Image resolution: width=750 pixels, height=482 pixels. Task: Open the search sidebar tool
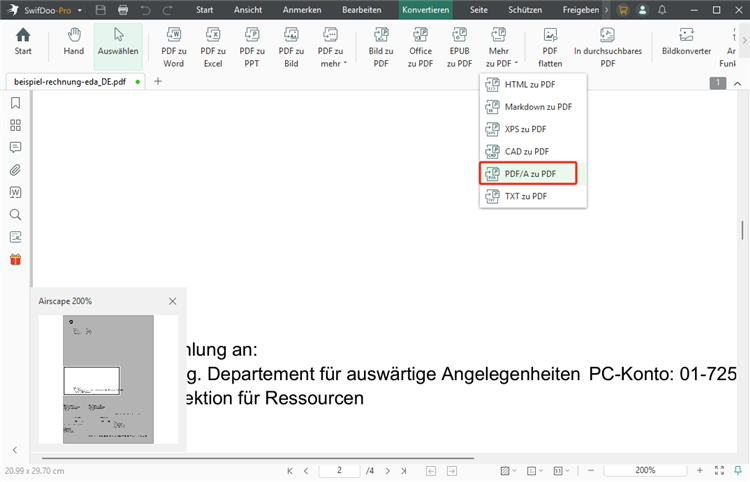[15, 215]
